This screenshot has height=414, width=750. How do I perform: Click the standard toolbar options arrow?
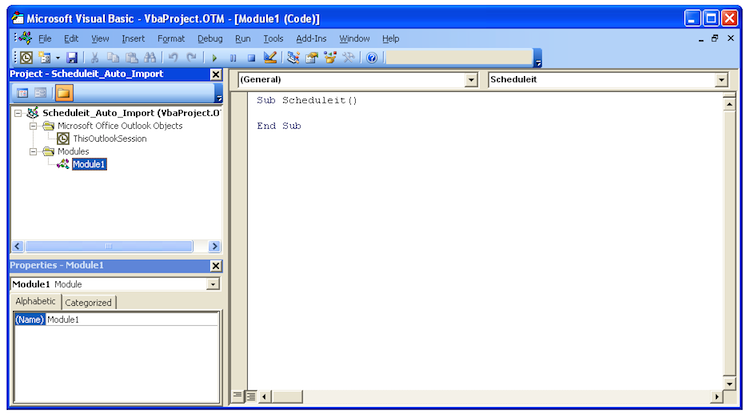coord(538,58)
